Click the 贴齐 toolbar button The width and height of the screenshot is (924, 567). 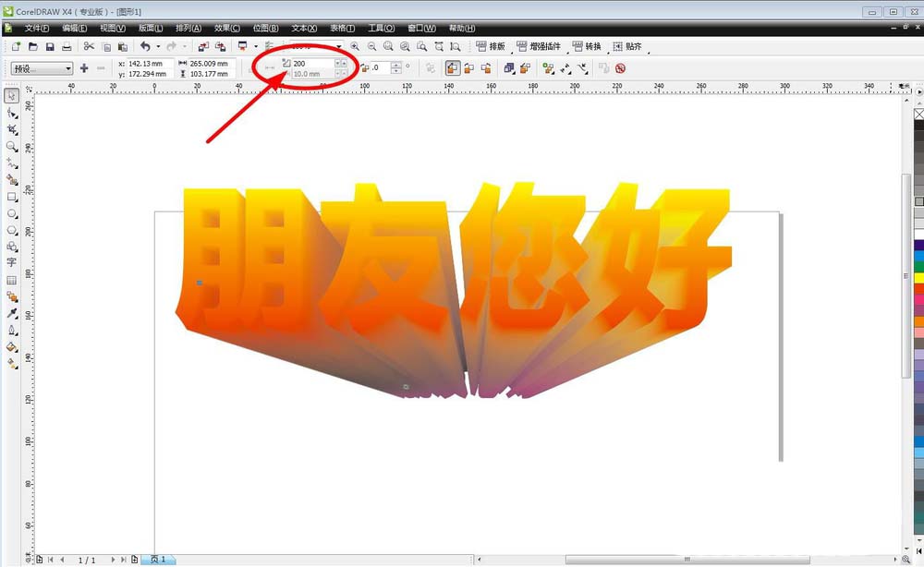627,46
